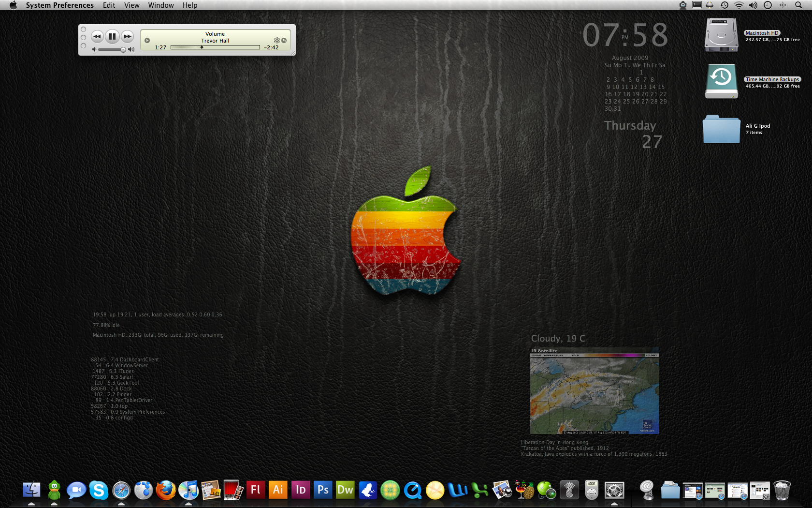Launch Photo Booth from the dock
This screenshot has width=812, height=508.
click(x=233, y=490)
